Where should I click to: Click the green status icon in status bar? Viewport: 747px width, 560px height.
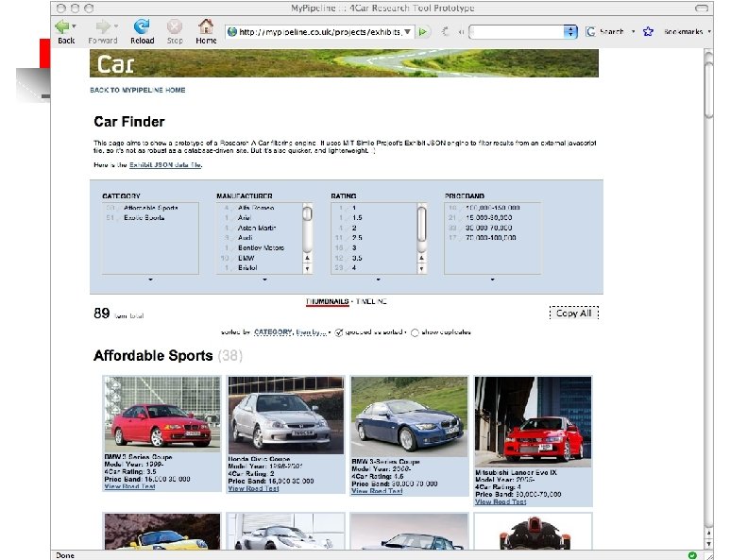tap(692, 555)
